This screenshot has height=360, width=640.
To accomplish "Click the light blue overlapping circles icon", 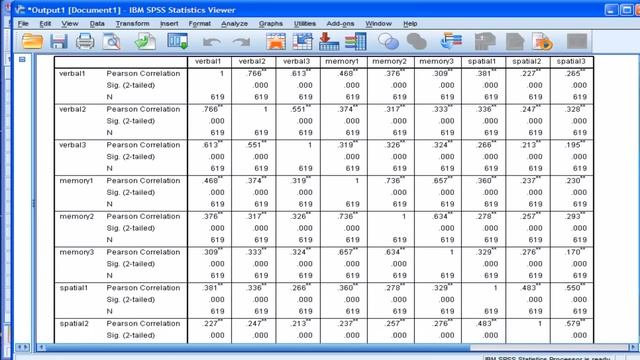I will pyautogui.click(x=388, y=42).
